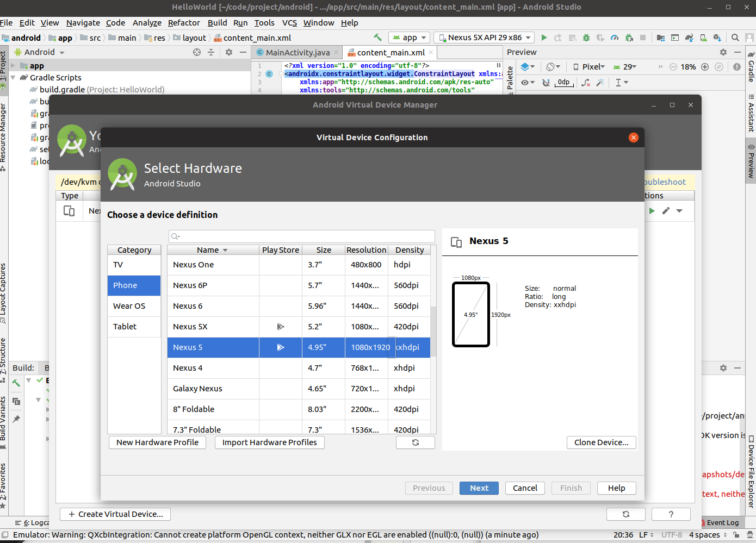Click preview warnings exclamation icon
The image size is (756, 543).
coord(737,67)
